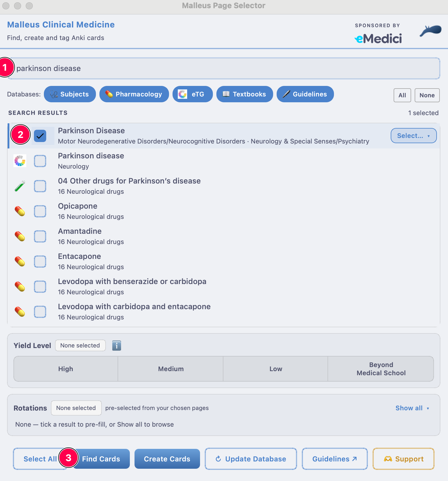
Task: Click the Select All button
Action: (40, 459)
